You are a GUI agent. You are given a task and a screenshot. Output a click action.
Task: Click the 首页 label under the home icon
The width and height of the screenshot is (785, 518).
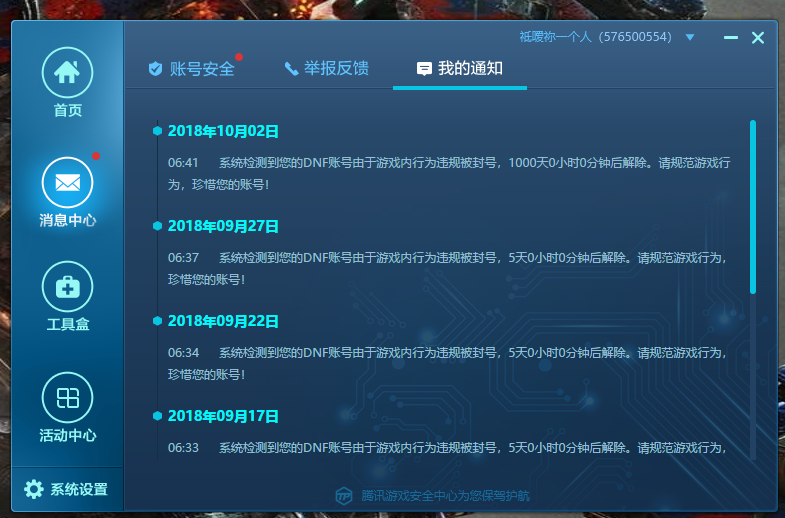pos(68,110)
